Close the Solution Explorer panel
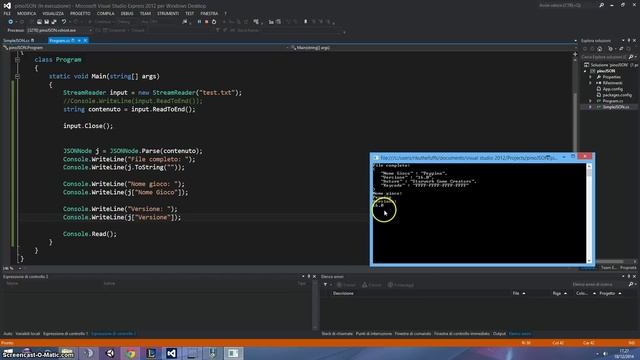The width and height of the screenshot is (640, 360). [634, 40]
